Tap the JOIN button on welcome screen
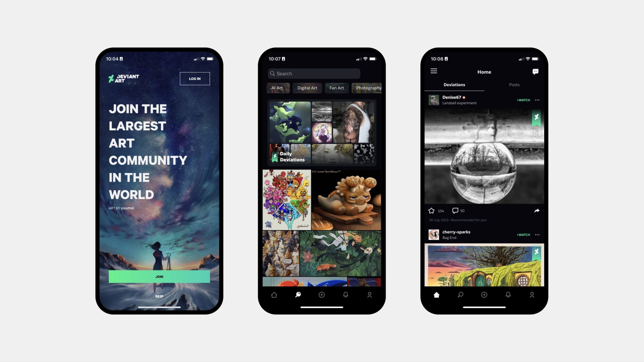Screen dimensions: 644x362 [x=159, y=276]
